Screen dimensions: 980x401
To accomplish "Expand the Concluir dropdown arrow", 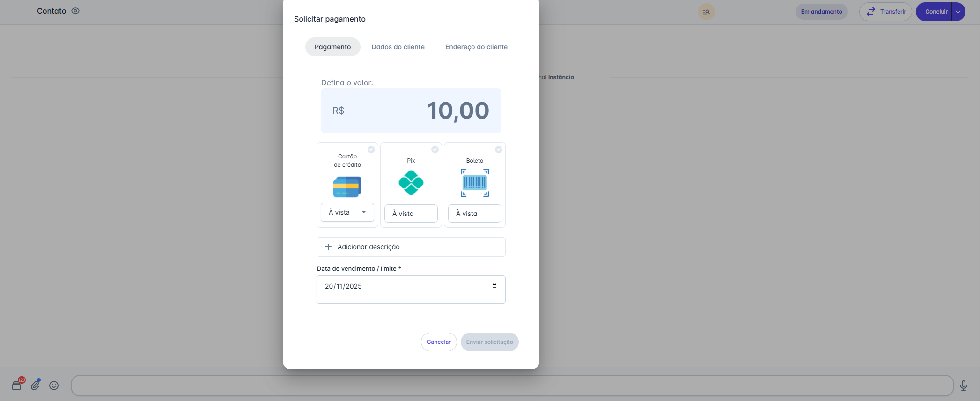I will (958, 12).
